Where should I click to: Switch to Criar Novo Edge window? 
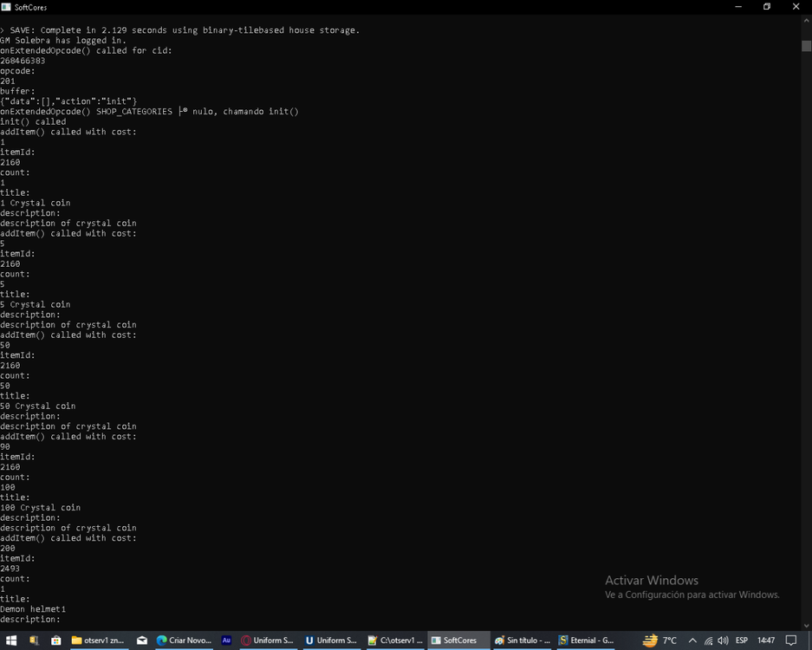click(184, 640)
